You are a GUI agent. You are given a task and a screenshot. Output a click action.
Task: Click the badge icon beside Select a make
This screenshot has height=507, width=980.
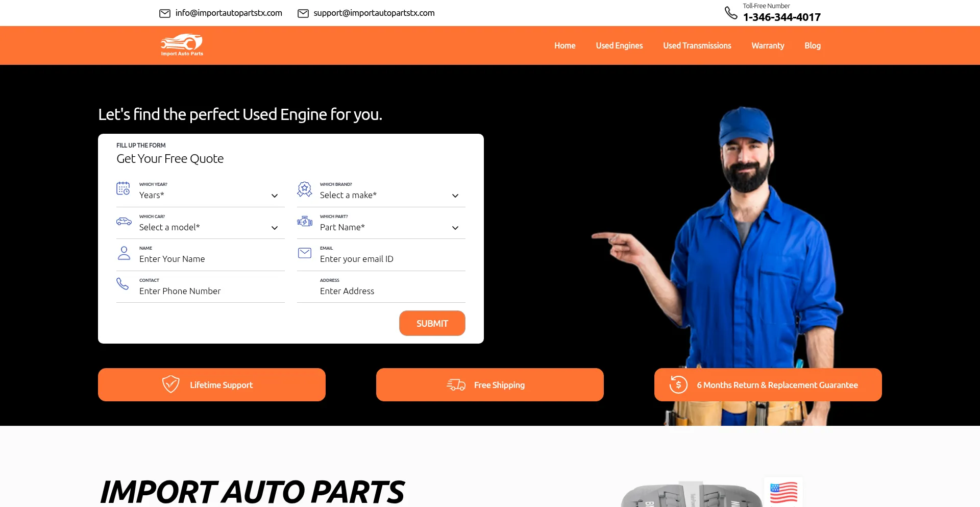pos(305,189)
